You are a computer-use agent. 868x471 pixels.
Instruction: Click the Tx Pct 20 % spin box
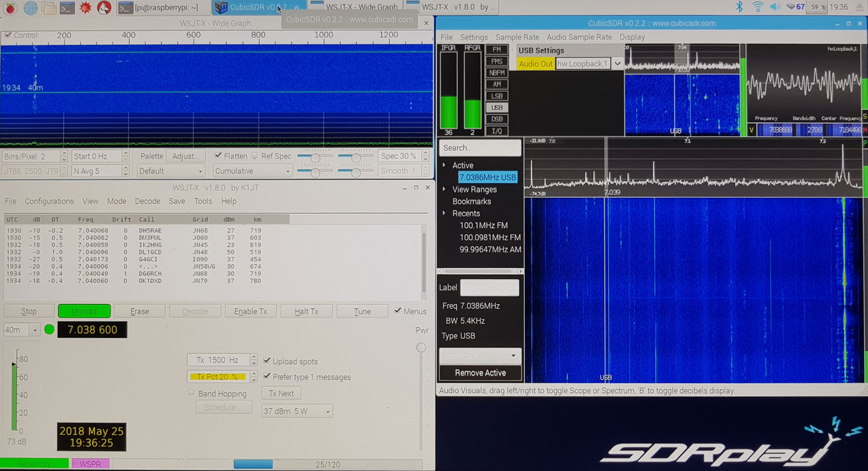click(x=222, y=377)
